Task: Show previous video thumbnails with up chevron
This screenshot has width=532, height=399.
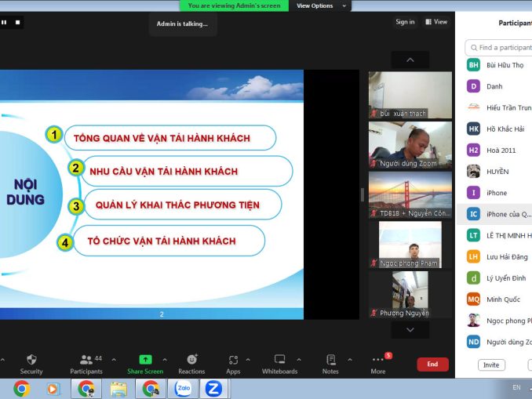Action: click(410, 60)
